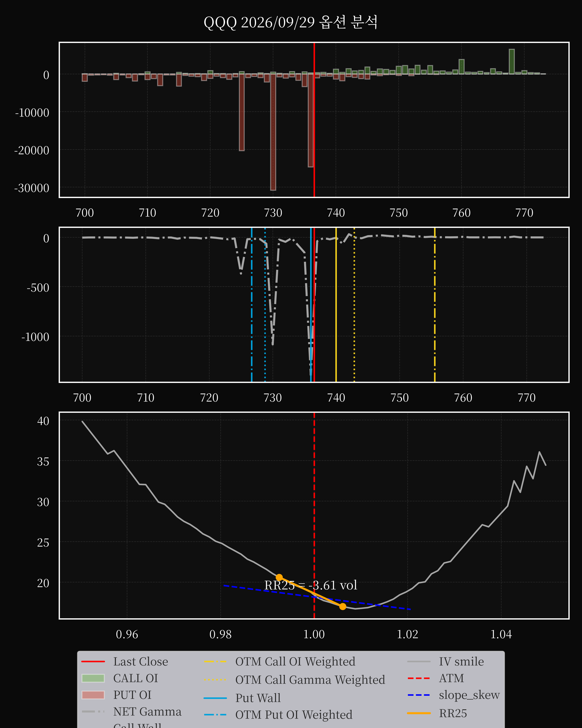The width and height of the screenshot is (582, 728).
Task: Click the yellow dash-dot OTM Call OI Weighted legend line
Action: coord(215,662)
